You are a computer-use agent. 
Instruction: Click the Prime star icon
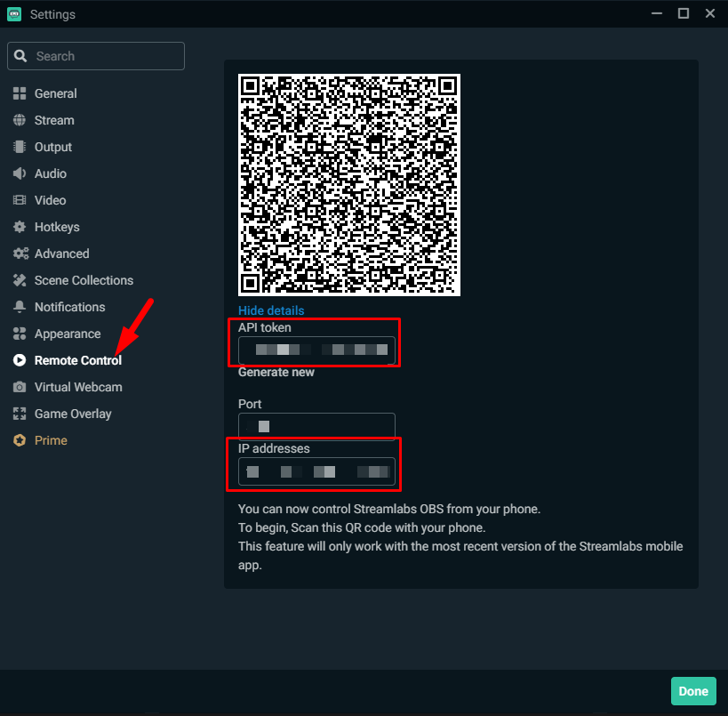[20, 440]
